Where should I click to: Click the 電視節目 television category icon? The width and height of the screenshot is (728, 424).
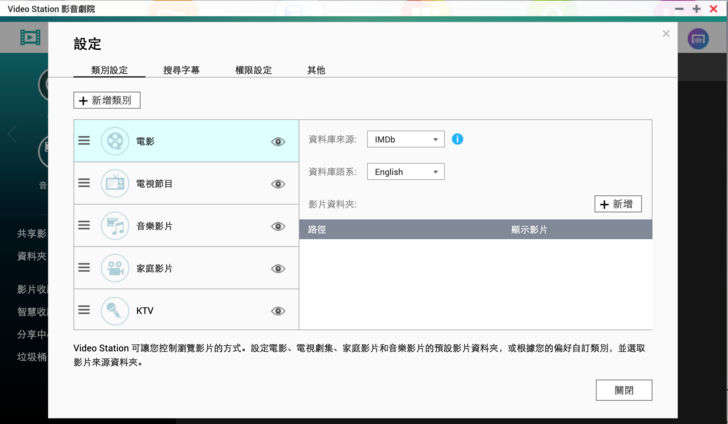click(x=115, y=183)
